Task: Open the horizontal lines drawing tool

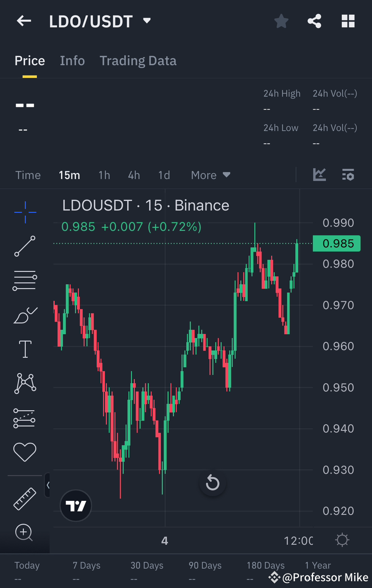Action: click(x=25, y=280)
